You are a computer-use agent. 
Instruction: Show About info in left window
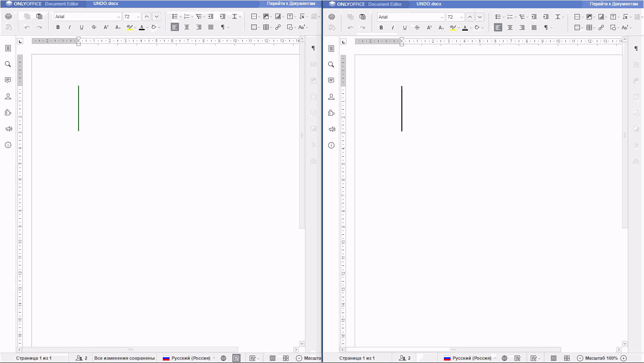[8, 145]
